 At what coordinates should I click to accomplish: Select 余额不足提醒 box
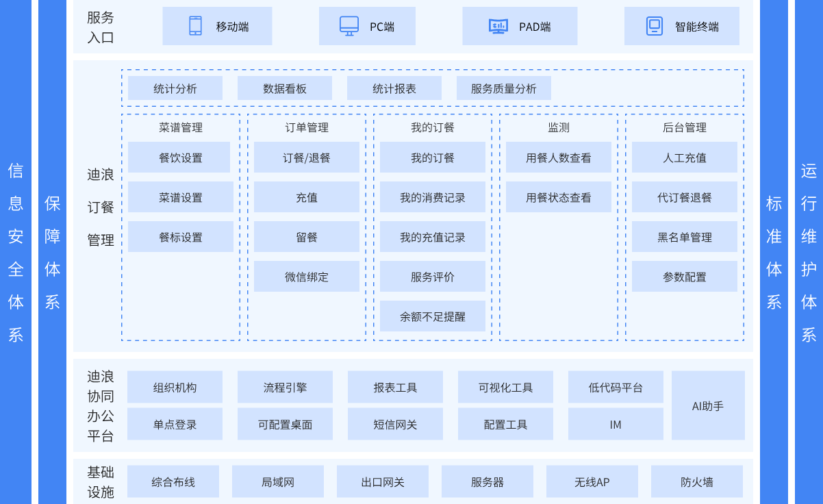(x=433, y=316)
